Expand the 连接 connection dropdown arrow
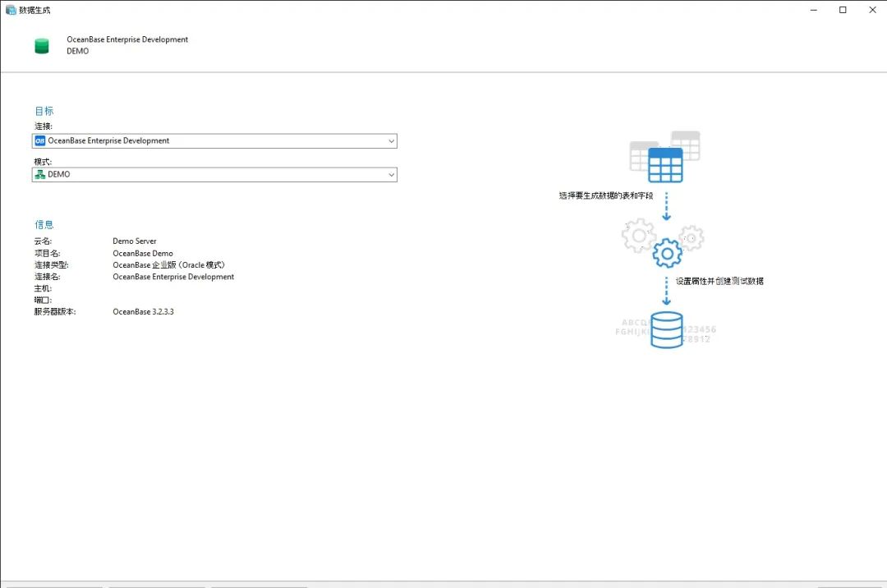 tap(391, 140)
